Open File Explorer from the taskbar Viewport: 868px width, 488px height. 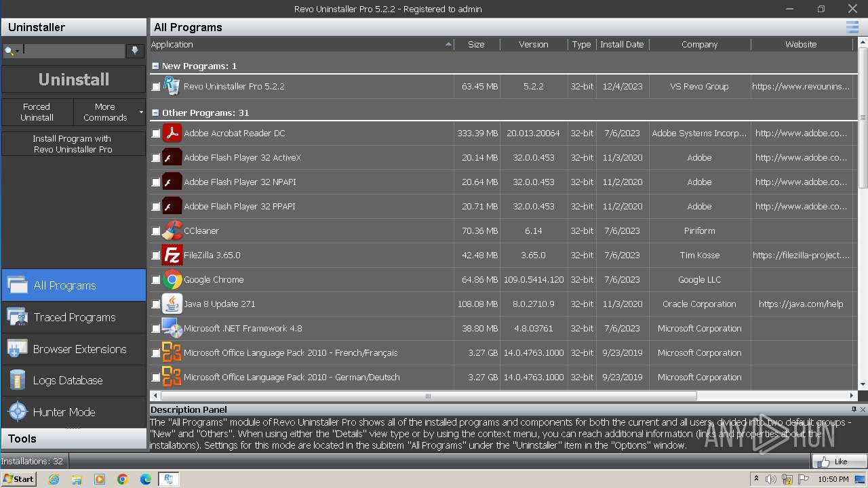tap(77, 479)
